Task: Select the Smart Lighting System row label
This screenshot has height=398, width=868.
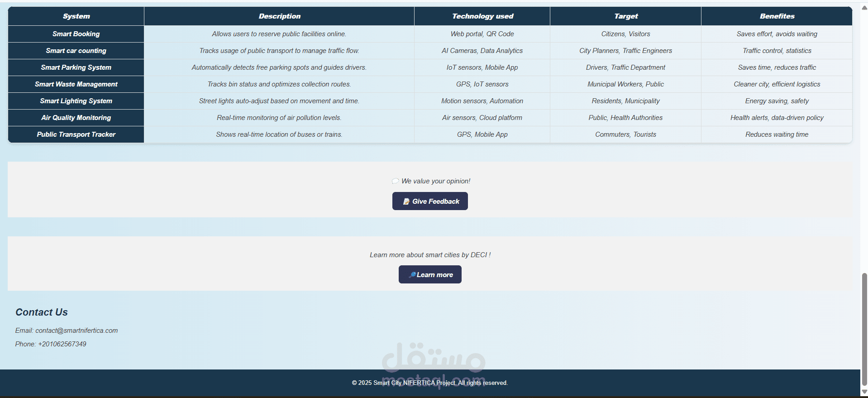Action: click(76, 101)
